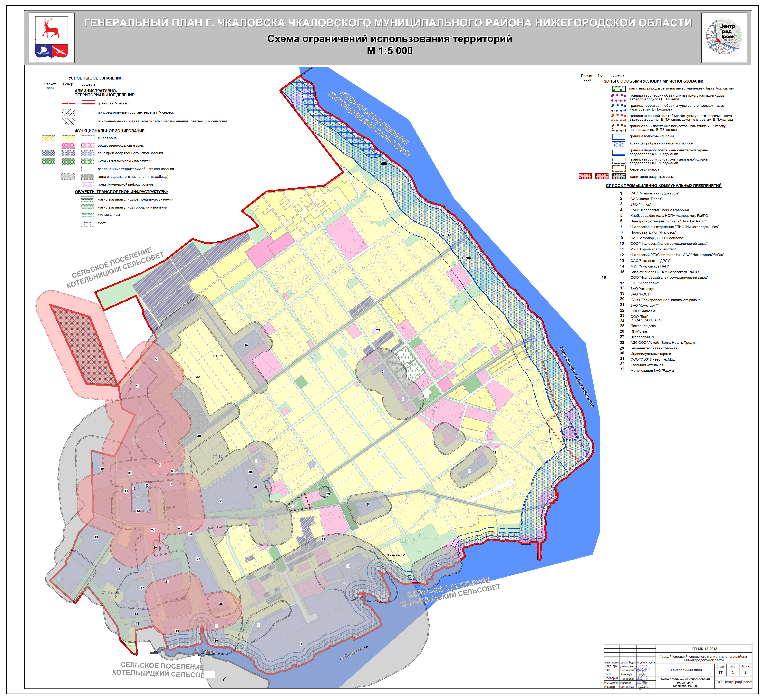Select the lavender swatch for 'зона инженерной инфраструктуры'
This screenshot has height=700, width=763.
(x=88, y=184)
